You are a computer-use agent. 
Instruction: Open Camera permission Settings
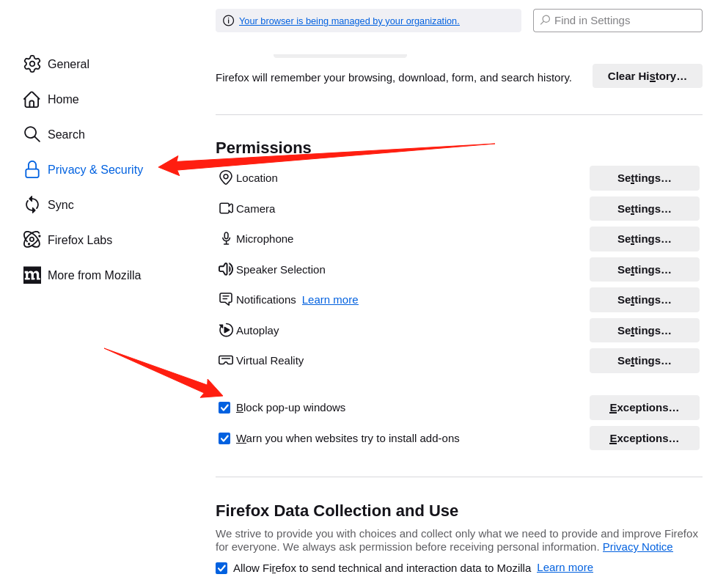(644, 209)
